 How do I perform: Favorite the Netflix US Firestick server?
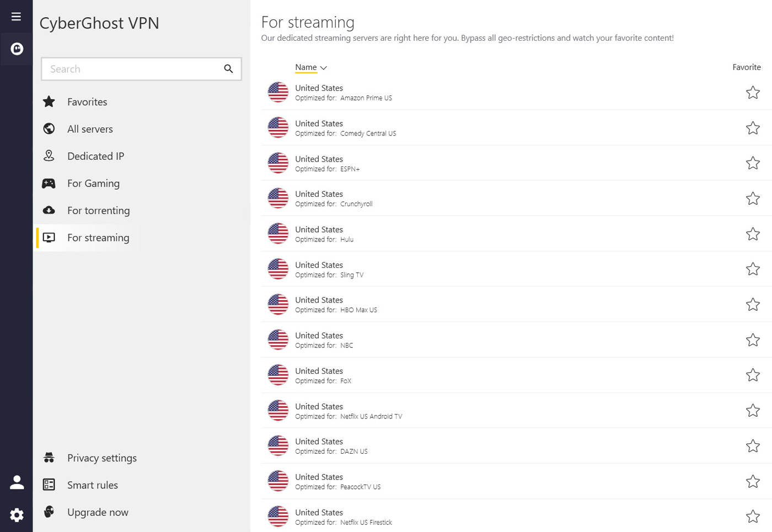pos(753,517)
